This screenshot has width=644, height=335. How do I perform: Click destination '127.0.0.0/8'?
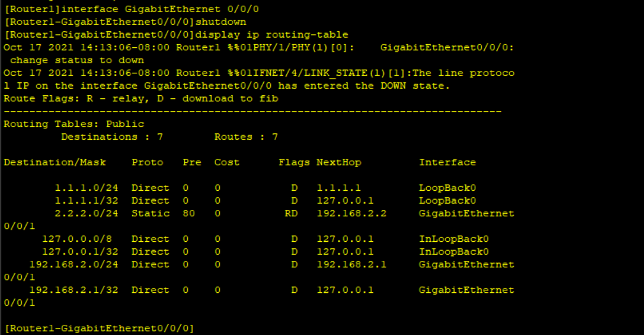click(77, 239)
